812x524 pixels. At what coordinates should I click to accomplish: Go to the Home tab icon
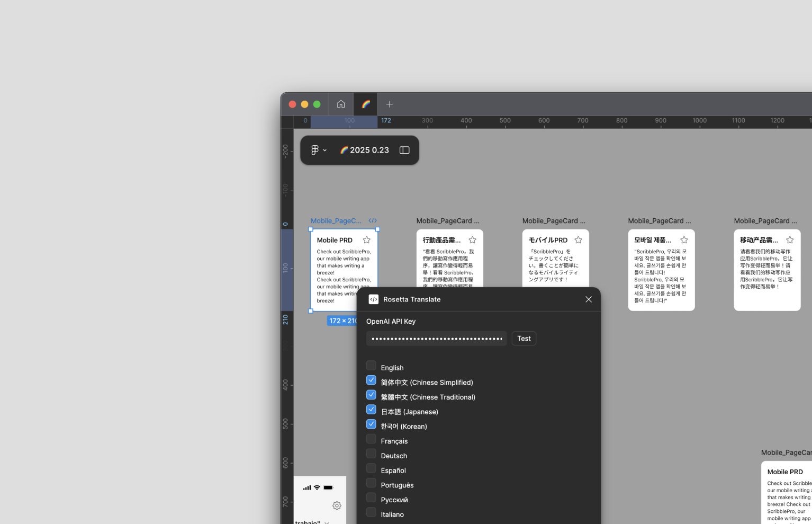click(341, 104)
